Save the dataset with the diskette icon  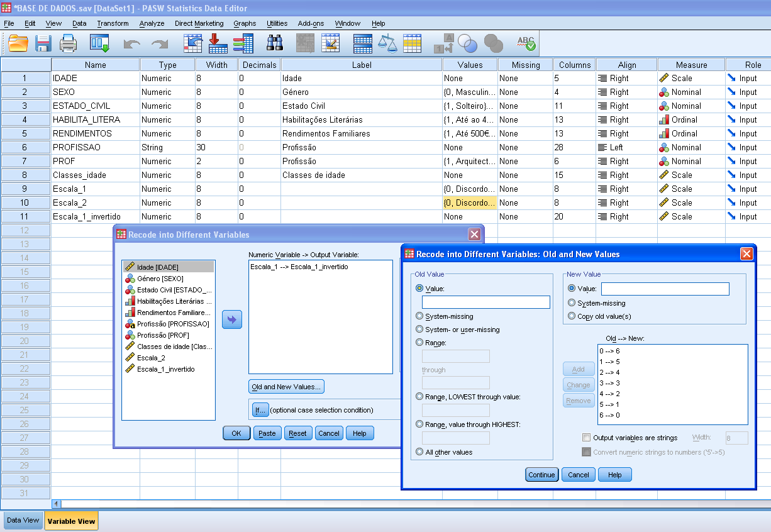[x=42, y=43]
